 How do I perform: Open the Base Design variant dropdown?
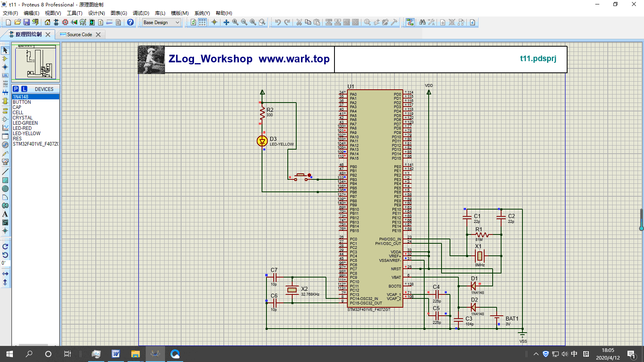(x=161, y=23)
